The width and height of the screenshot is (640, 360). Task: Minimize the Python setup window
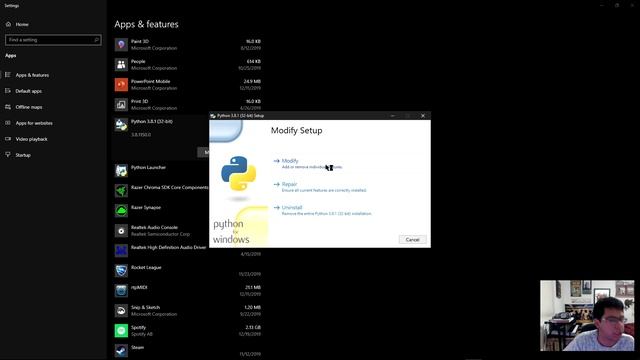(393, 116)
